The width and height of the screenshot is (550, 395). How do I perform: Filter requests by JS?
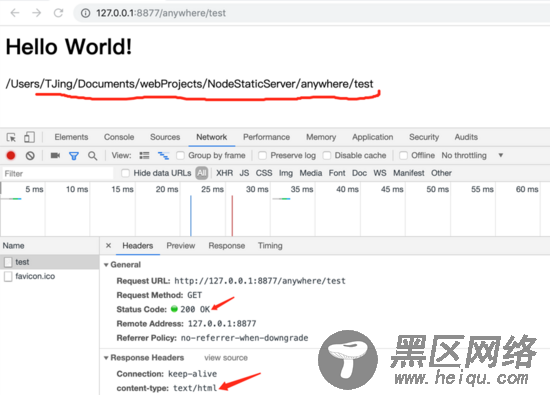click(244, 173)
